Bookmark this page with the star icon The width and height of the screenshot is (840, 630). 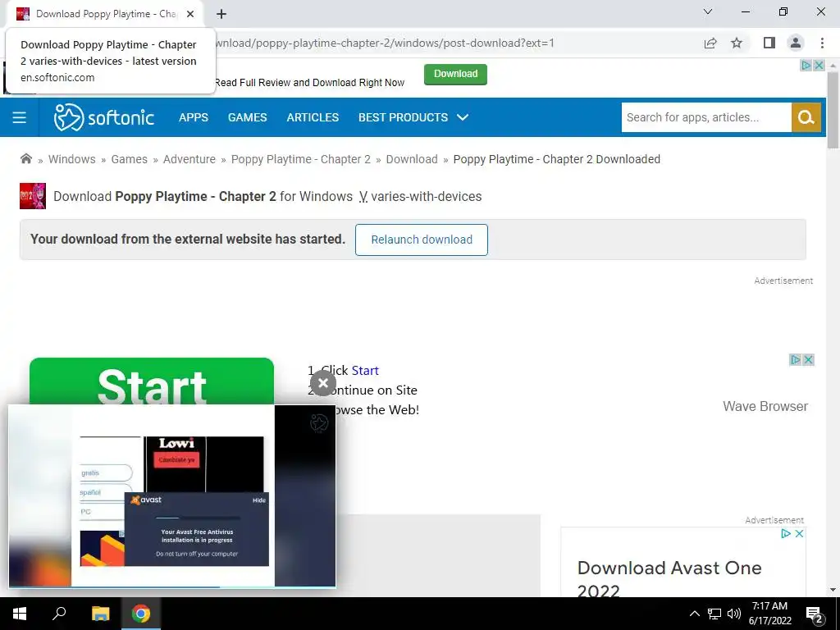pos(737,43)
